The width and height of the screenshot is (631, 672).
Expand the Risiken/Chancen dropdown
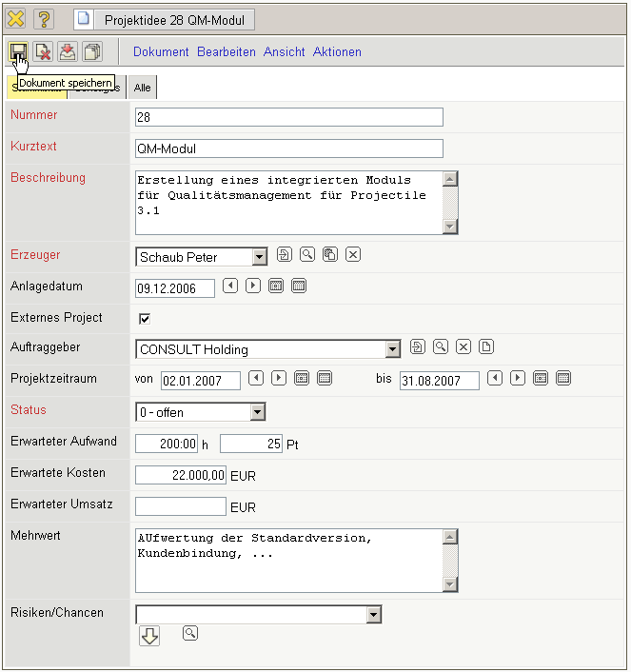coord(373,615)
